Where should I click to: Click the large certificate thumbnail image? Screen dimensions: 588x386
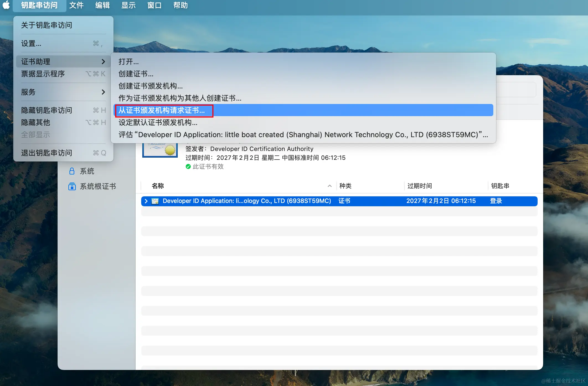pos(160,150)
